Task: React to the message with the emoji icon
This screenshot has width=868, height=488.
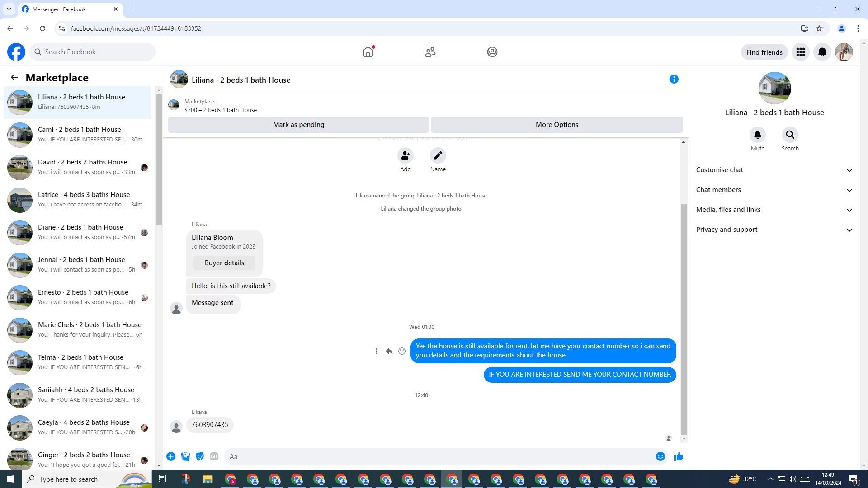Action: point(402,351)
